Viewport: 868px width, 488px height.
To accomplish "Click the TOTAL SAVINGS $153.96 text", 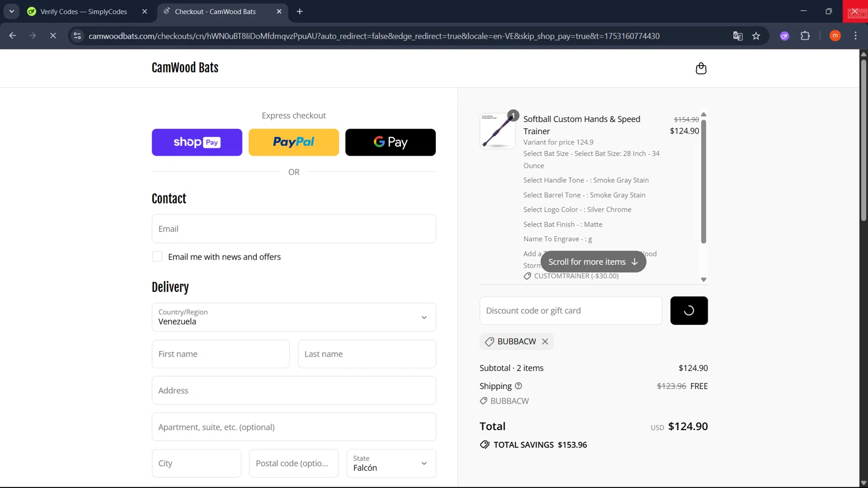I will [540, 445].
